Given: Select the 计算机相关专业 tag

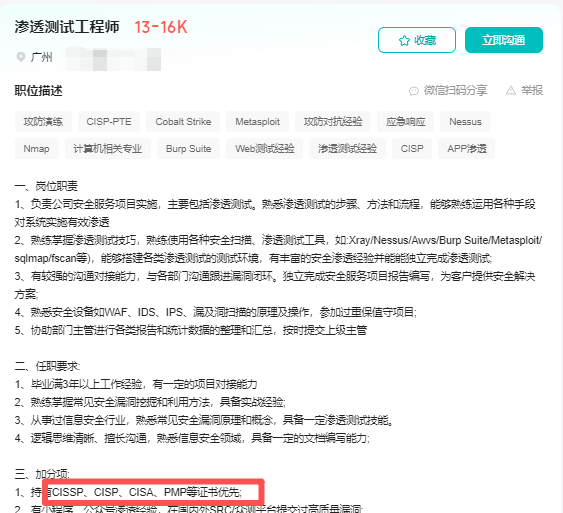Looking at the screenshot, I should 108,149.
